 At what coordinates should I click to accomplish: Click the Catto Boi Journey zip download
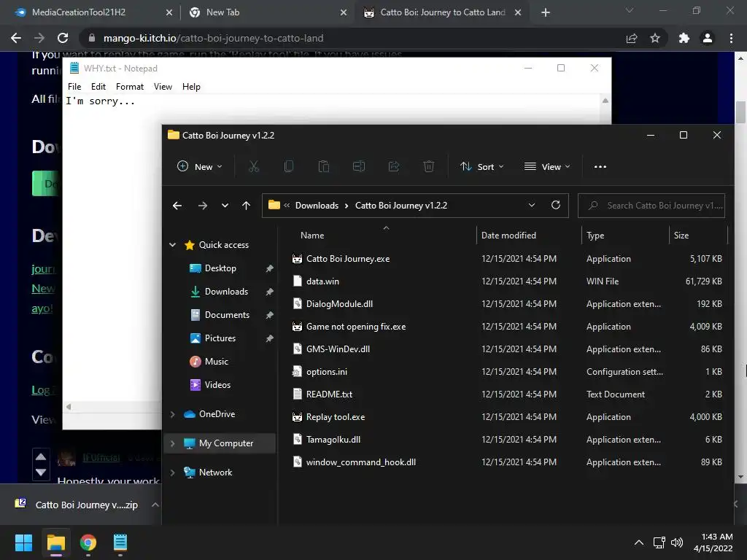click(78, 505)
